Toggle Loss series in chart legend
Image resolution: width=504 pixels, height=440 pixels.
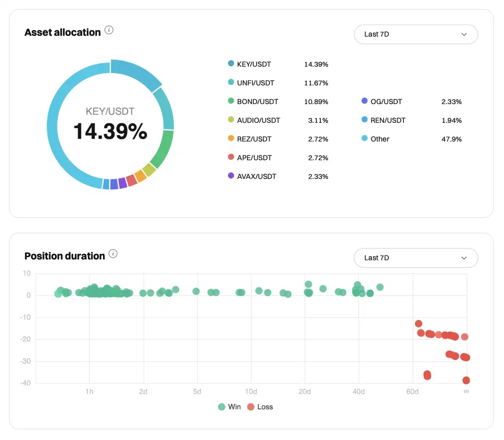coord(260,407)
